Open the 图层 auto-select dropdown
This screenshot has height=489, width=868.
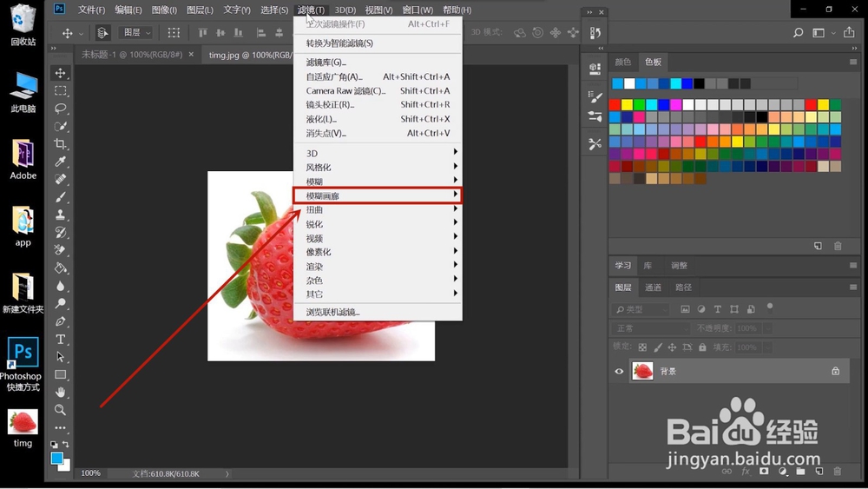point(136,33)
